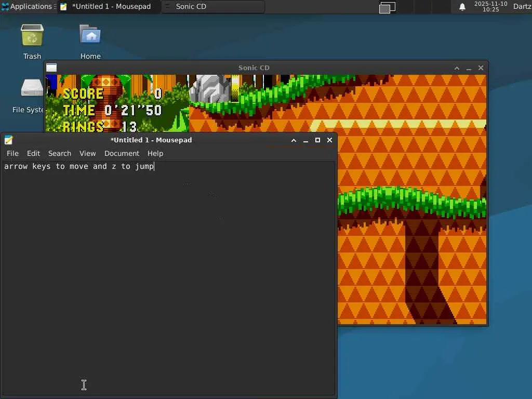
Task: Shade the Sonic CD window with up arrow
Action: 457,68
